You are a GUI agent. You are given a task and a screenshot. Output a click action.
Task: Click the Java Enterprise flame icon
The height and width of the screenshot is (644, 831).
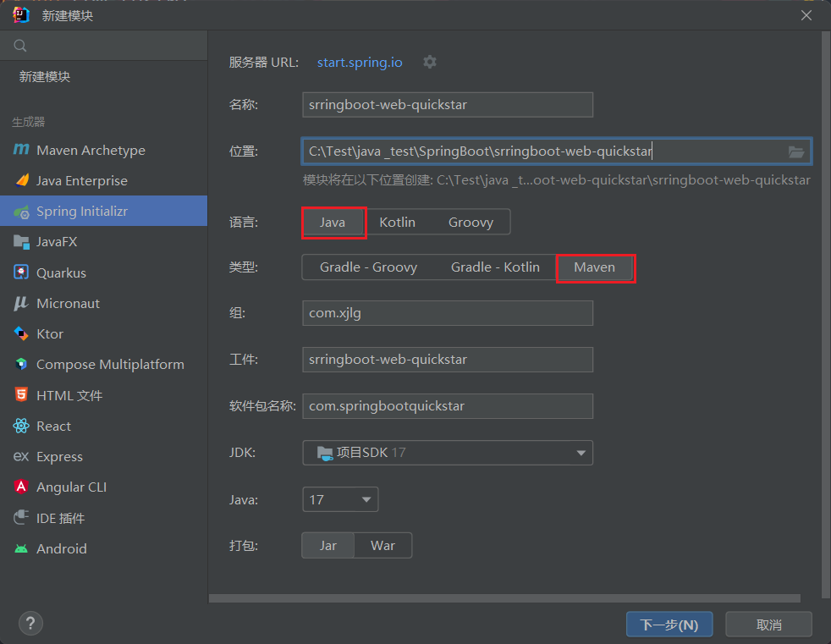pos(22,181)
